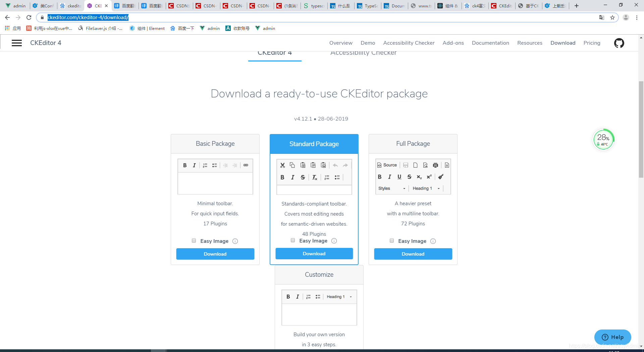
Task: Download the Full Package
Action: coord(413,254)
